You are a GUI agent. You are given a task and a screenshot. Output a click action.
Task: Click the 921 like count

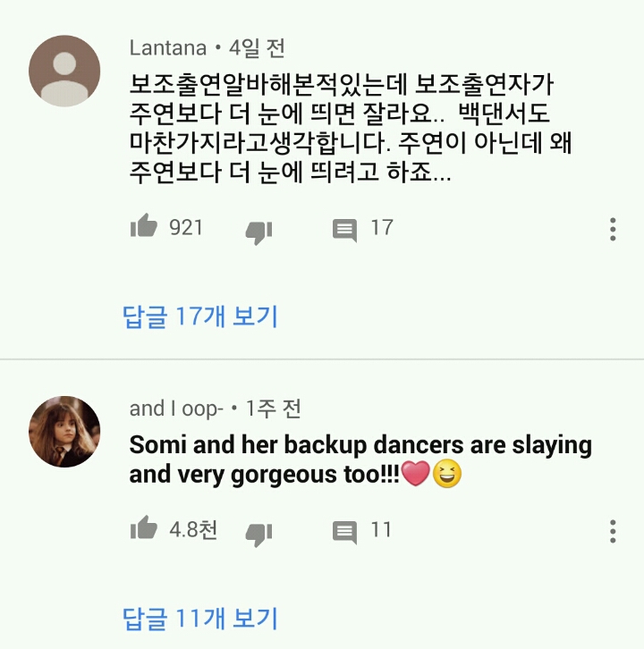(186, 228)
